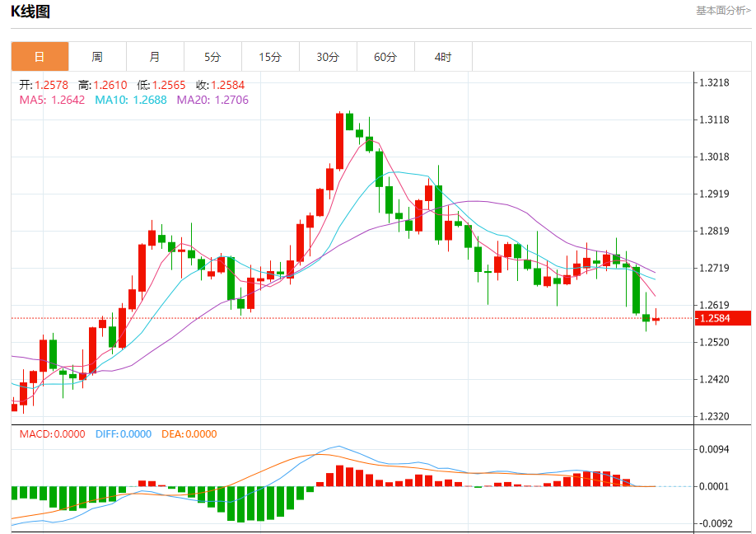Image resolution: width=756 pixels, height=534 pixels.
Task: Open the 30分 interval tab
Action: (x=328, y=57)
